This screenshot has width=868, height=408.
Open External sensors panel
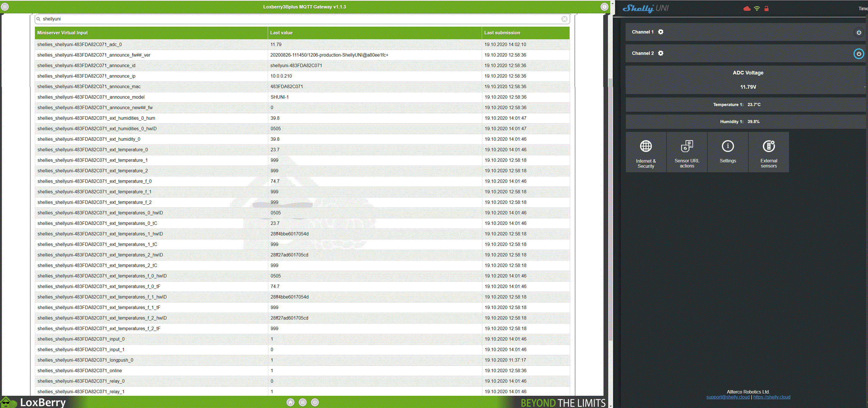click(x=769, y=152)
